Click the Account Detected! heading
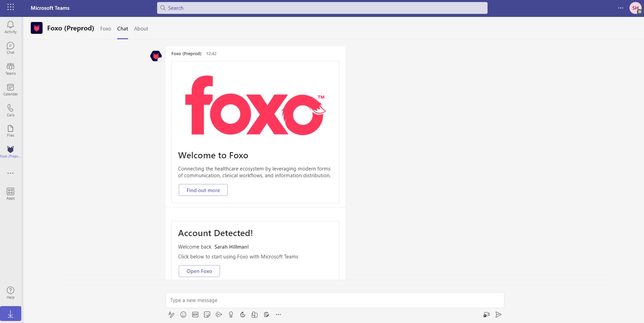The width and height of the screenshot is (644, 323). (x=216, y=233)
